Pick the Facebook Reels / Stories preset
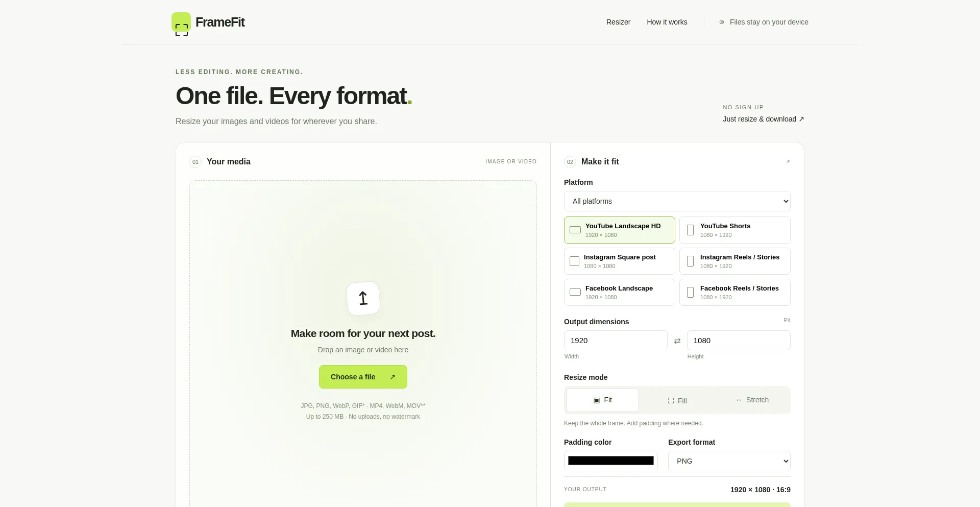The image size is (980, 507). [x=735, y=292]
